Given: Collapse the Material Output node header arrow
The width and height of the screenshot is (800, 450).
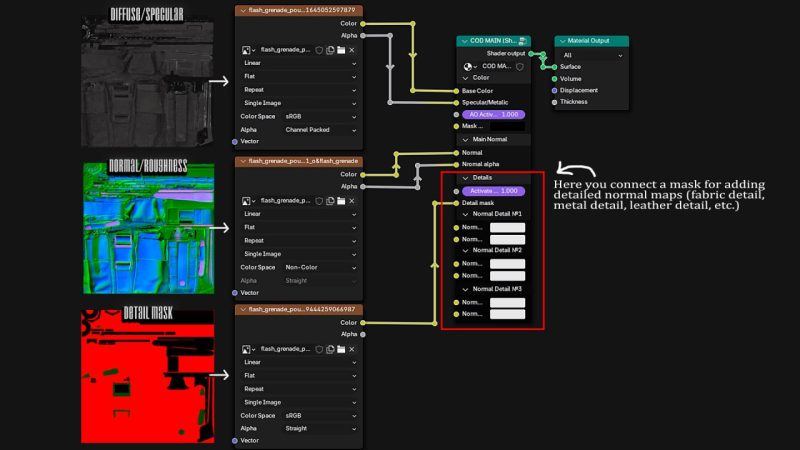Looking at the screenshot, I should pos(561,41).
